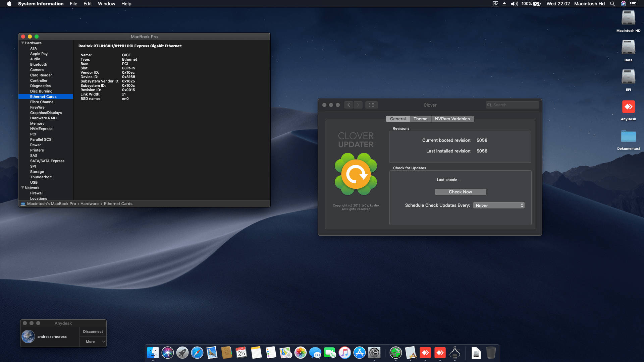
Task: Open Spotlight search in menu bar
Action: [612, 4]
